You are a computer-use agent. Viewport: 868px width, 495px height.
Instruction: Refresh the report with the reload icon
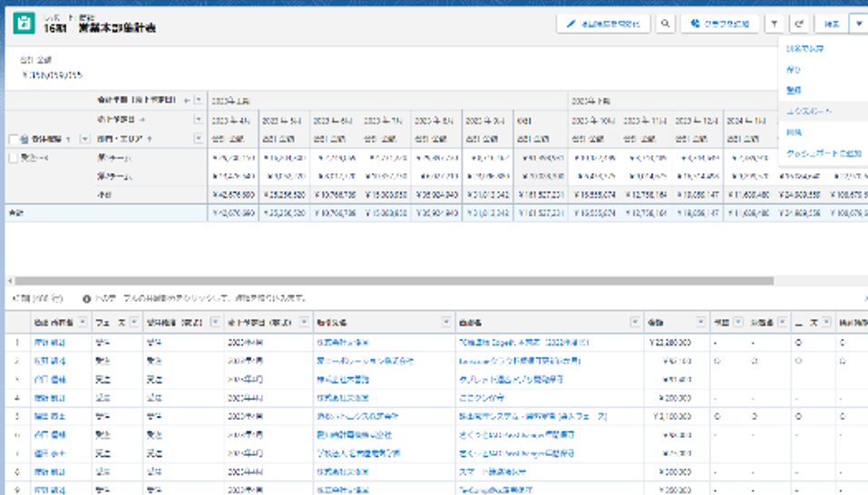[x=799, y=24]
